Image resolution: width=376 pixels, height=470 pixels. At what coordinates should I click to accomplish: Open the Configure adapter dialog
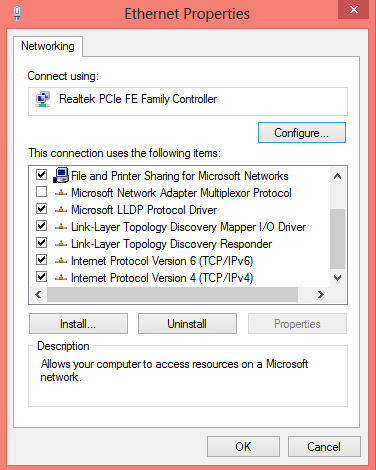point(302,133)
